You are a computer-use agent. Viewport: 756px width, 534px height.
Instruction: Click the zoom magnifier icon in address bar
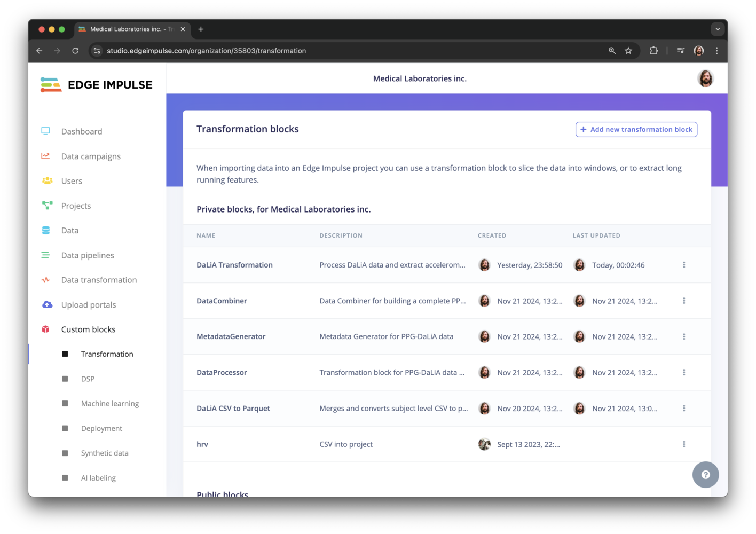click(x=612, y=51)
